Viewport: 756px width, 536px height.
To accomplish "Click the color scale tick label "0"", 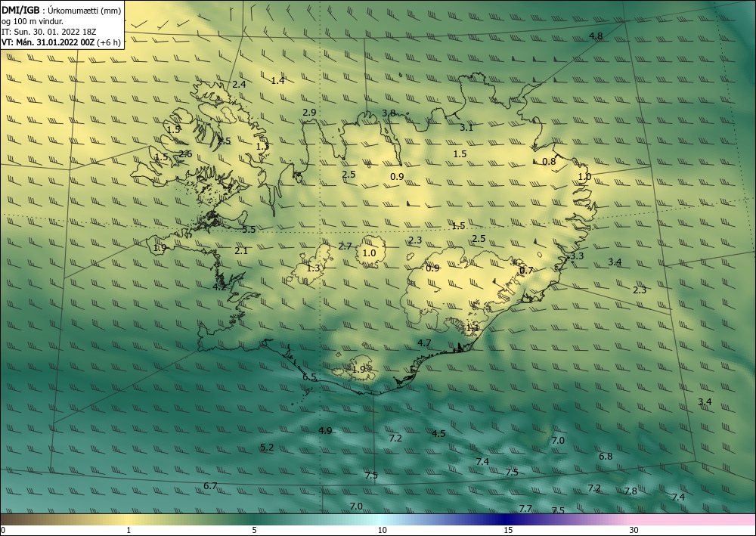I will [3, 530].
